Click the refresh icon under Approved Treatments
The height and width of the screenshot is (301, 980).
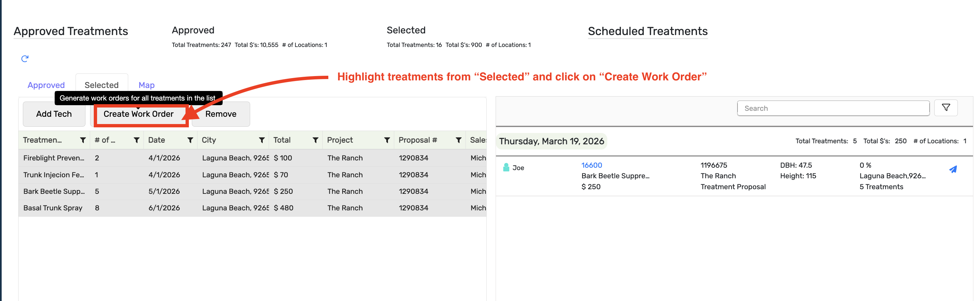pos(25,59)
